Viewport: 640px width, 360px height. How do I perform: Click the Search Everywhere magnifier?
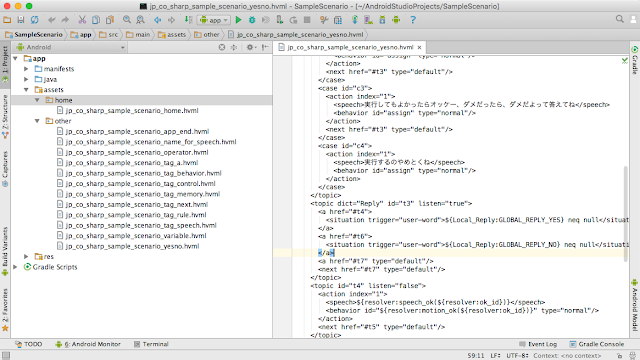[620, 19]
